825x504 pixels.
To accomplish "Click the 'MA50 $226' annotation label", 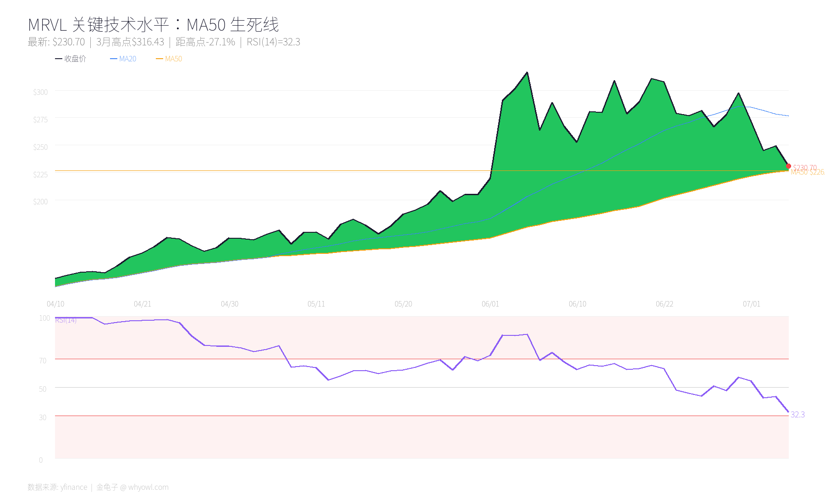I will click(808, 172).
